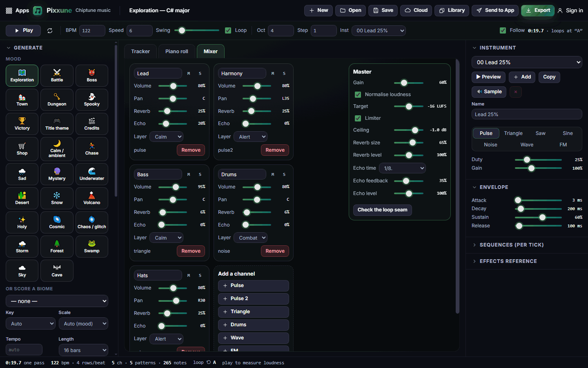
Task: Click the Pixxune logo icon
Action: 38,11
